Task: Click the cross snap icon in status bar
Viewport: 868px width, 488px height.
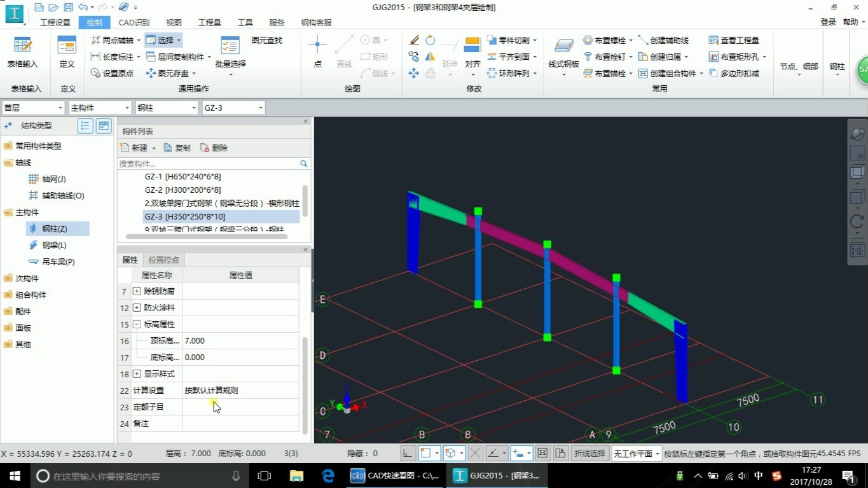Action: click(475, 453)
